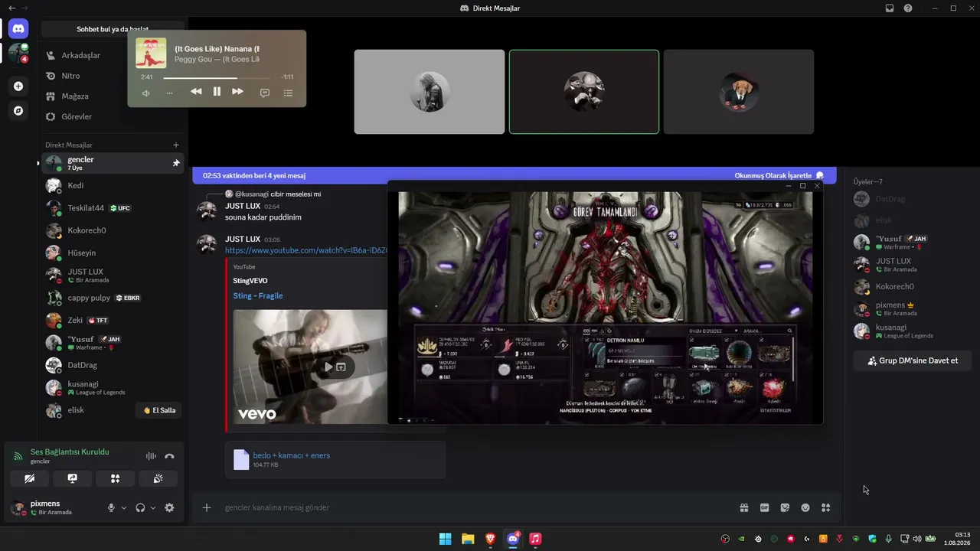Open pixmens in the members list
Viewport: 980px width, 551px height.
coord(911,308)
